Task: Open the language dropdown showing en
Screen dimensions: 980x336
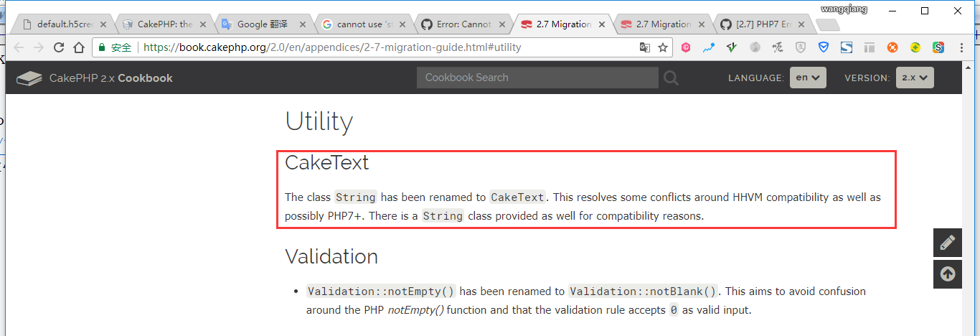Action: point(808,78)
